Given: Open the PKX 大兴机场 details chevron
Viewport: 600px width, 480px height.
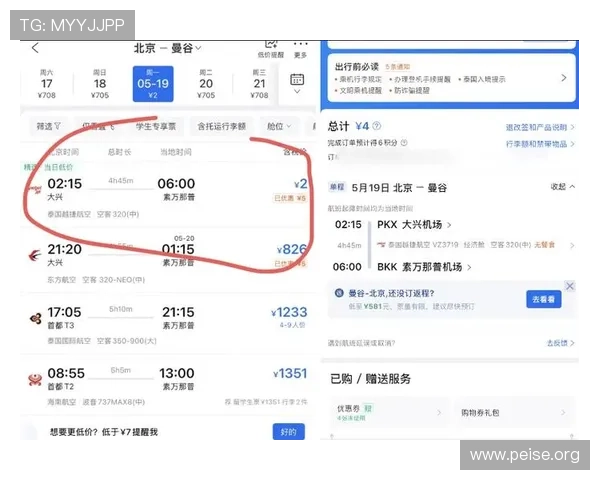Looking at the screenshot, I should click(449, 225).
